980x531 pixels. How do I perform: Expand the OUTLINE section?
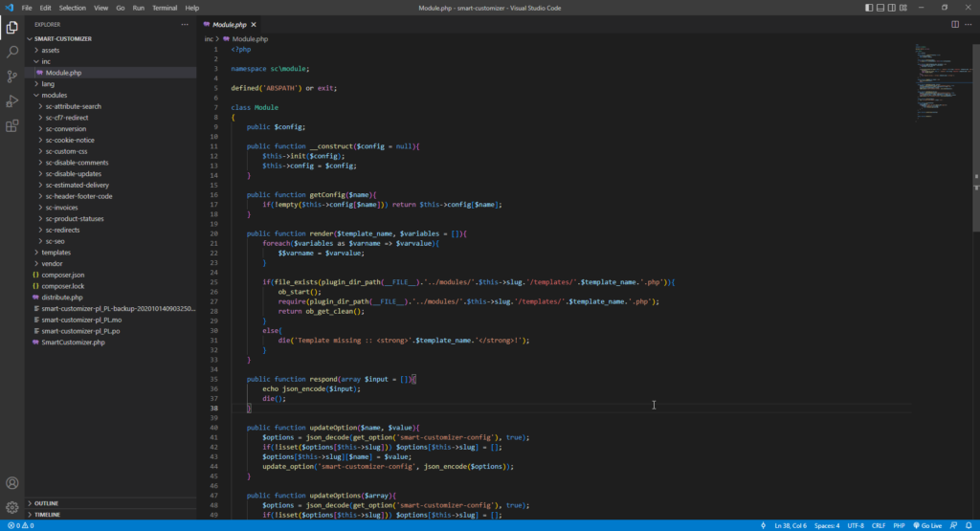[111, 503]
